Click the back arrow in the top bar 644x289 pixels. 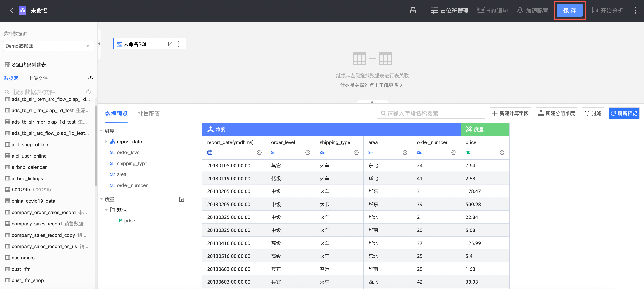(x=11, y=11)
